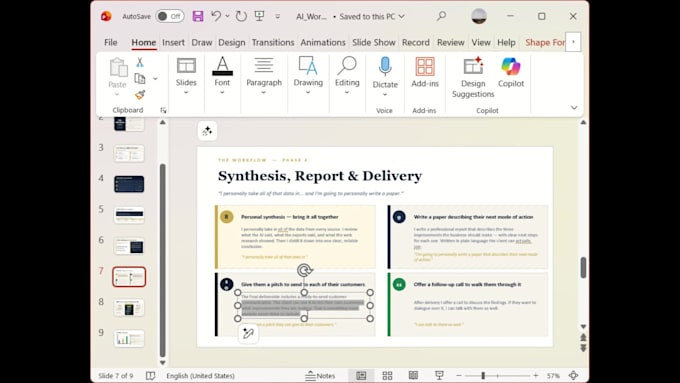Open the Slide Show tab
Viewport: 680px width, 383px height.
tap(373, 43)
